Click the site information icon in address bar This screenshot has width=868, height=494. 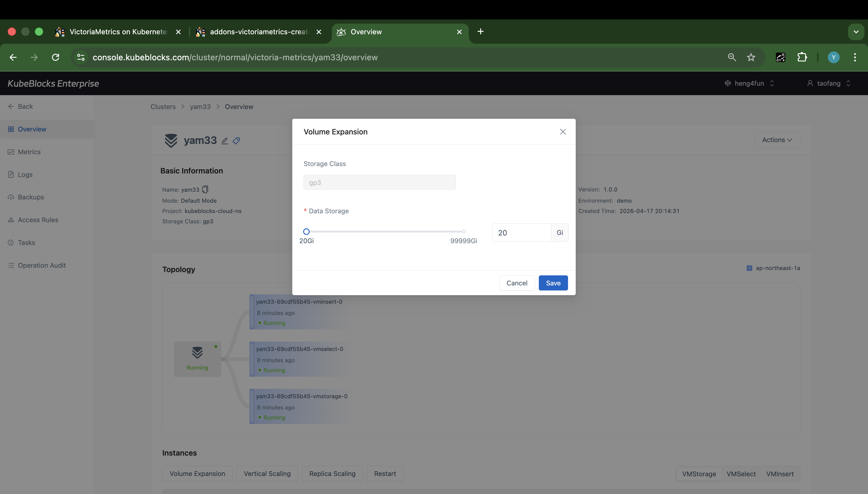[x=81, y=57]
